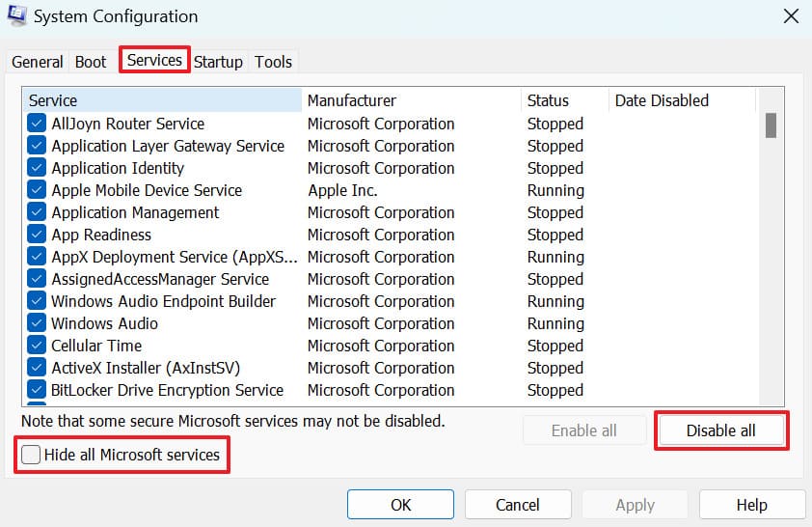Sort by the Service column header
Image resolution: width=812 pixels, height=527 pixels.
[163, 100]
